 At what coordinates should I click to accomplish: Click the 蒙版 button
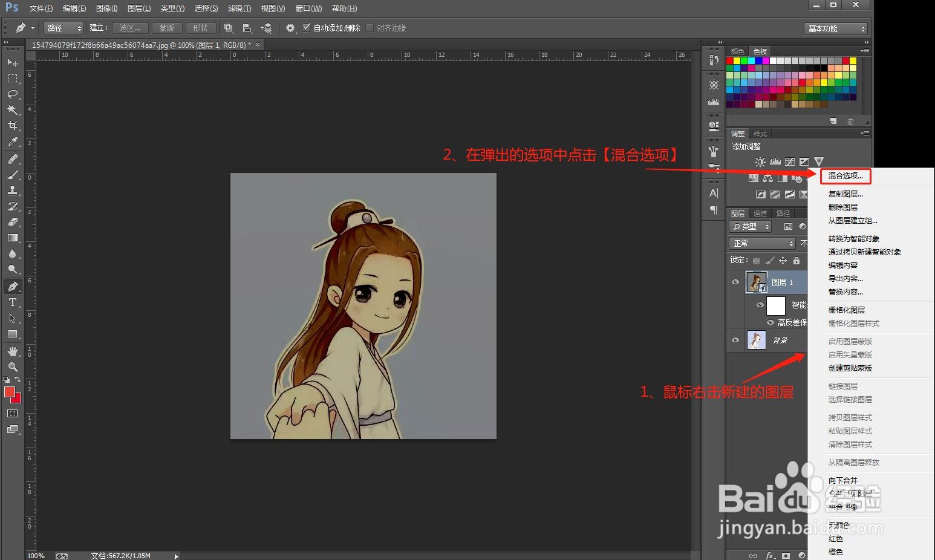[x=167, y=28]
